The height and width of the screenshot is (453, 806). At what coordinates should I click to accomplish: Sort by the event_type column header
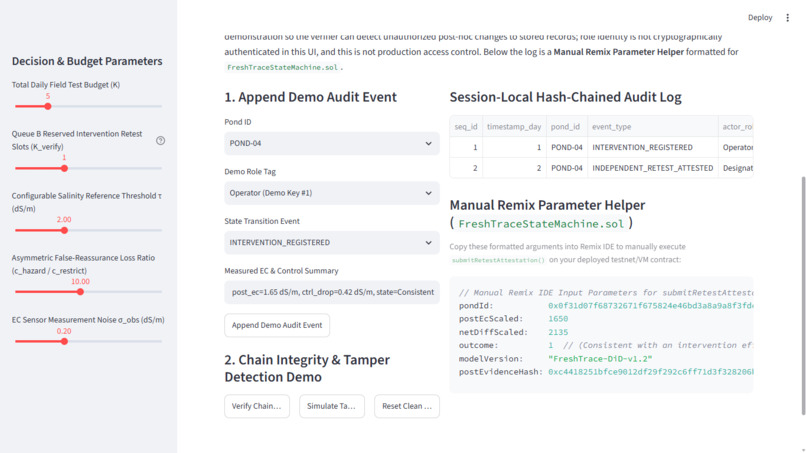tap(652, 126)
